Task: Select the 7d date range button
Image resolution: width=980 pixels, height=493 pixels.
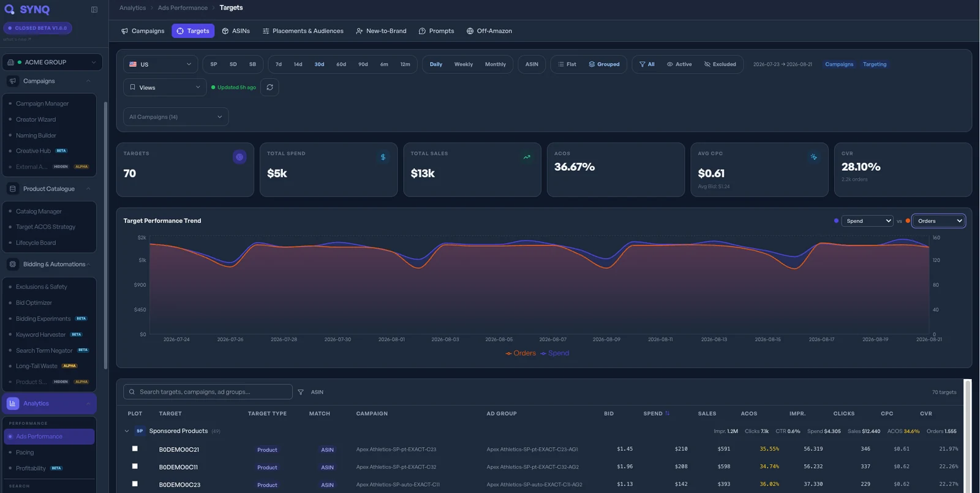Action: (x=279, y=64)
